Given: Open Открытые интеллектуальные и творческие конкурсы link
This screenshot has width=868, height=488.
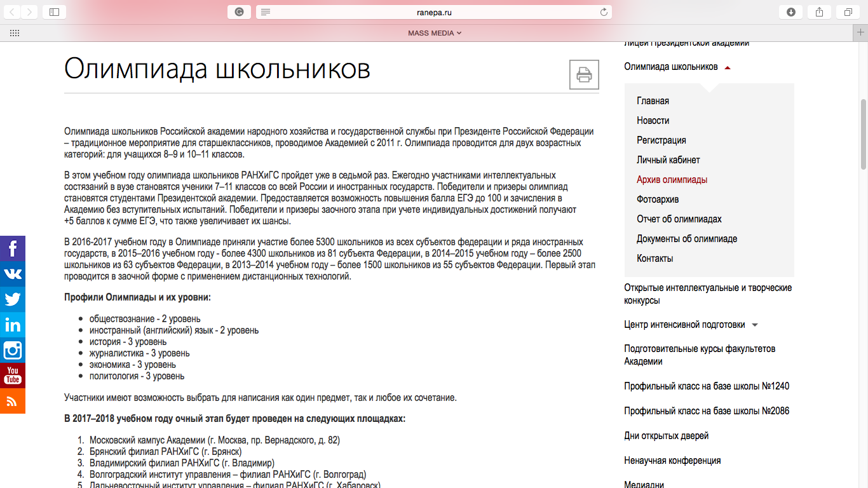Looking at the screenshot, I should 708,294.
